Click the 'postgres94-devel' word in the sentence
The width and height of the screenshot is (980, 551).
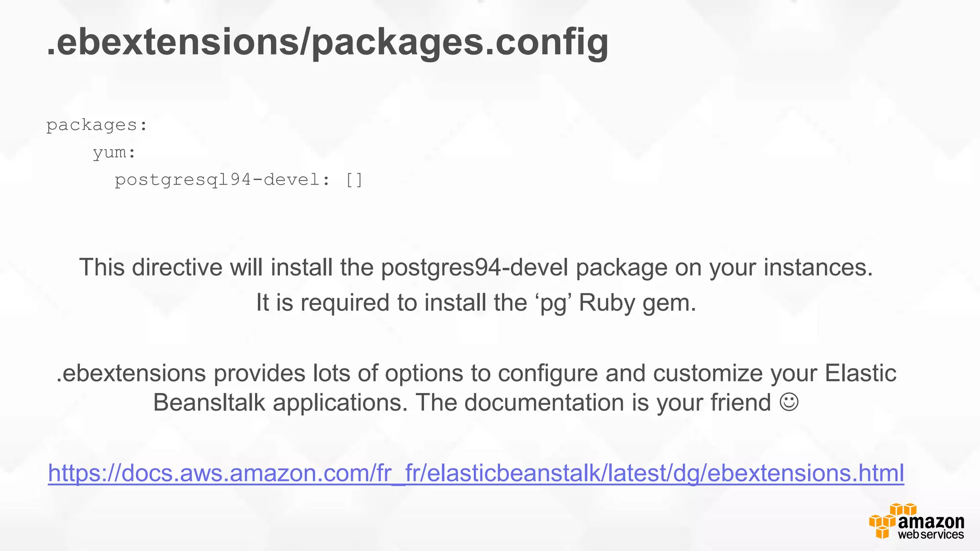pos(474,267)
